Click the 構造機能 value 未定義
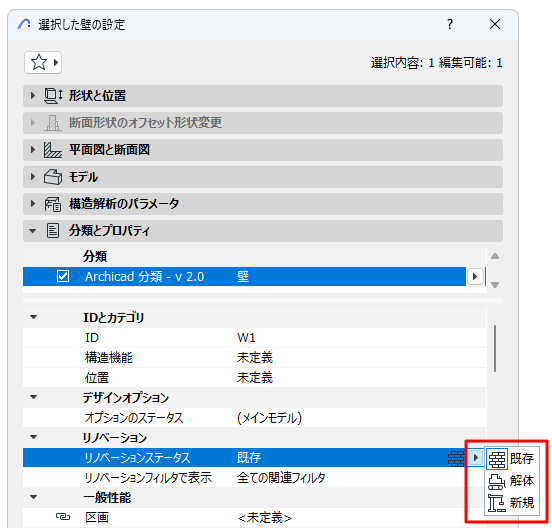Image resolution: width=552 pixels, height=528 pixels. coord(255,358)
